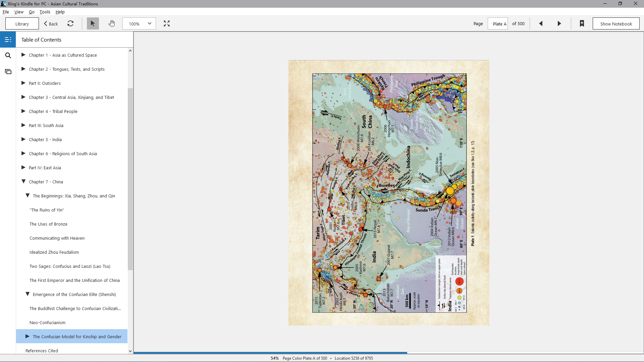Open The First Emperor and Unification section
The image size is (644, 362).
(74, 280)
